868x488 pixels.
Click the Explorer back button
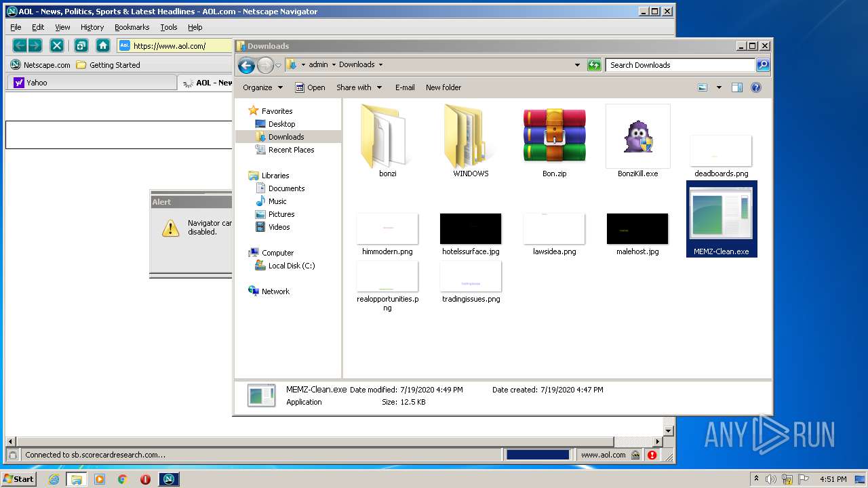coord(247,65)
